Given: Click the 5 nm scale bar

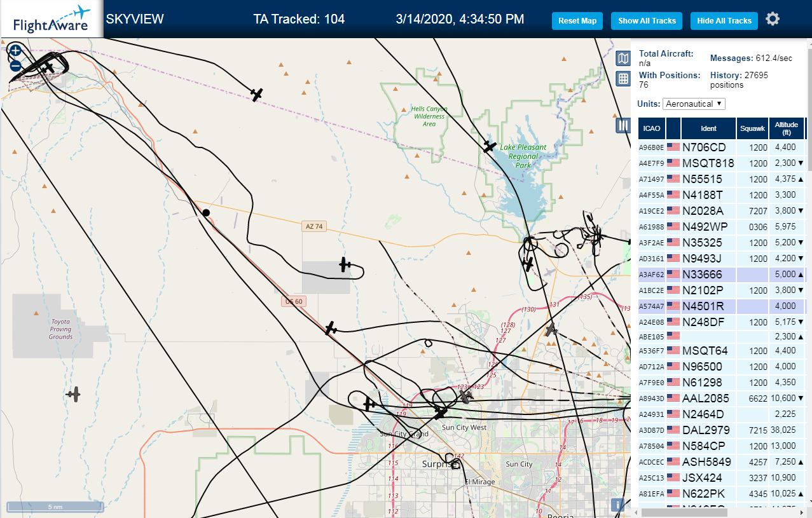Looking at the screenshot, I should [55, 507].
